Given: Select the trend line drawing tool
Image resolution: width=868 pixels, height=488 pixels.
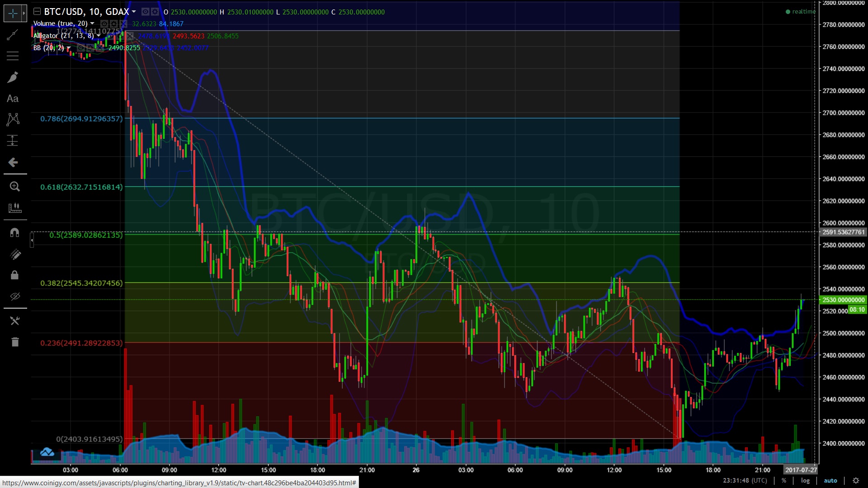Looking at the screenshot, I should [13, 35].
